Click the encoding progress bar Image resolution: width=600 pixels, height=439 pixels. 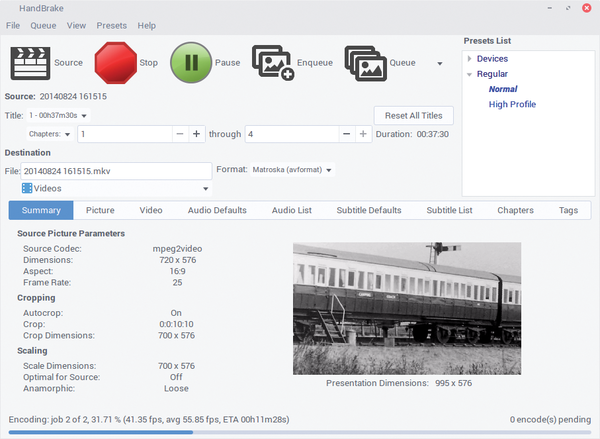[300, 432]
